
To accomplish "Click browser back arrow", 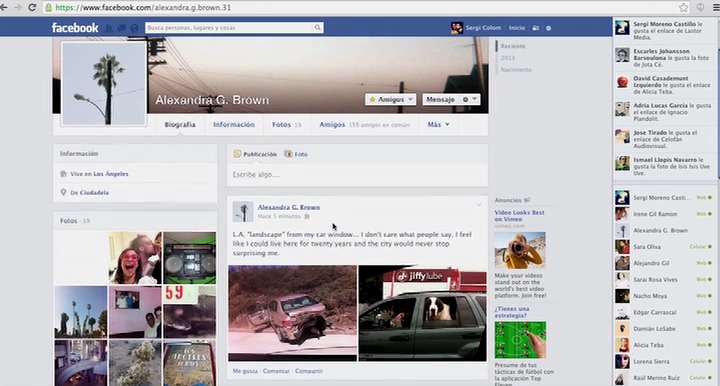I will [4, 7].
